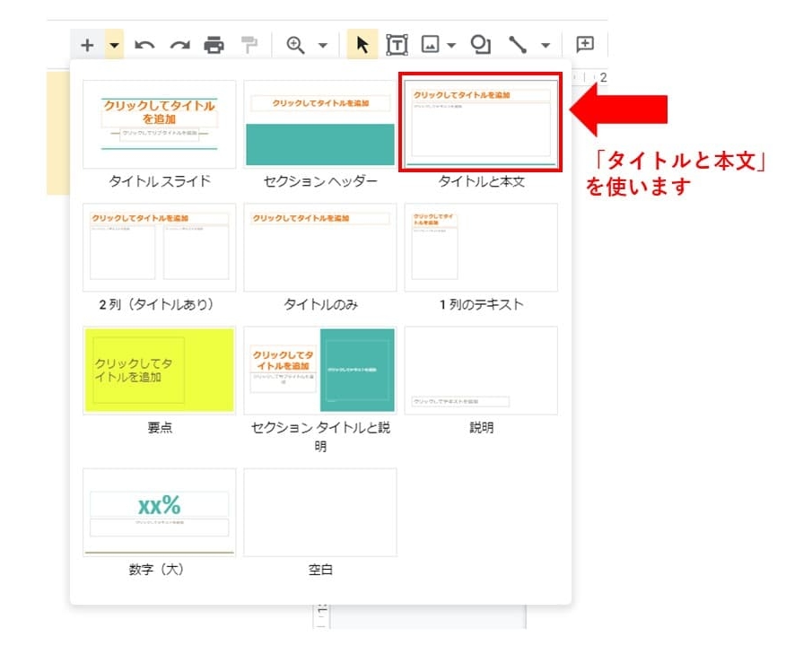Viewport: 812px width, 646px height.
Task: Click the redo arrow icon
Action: tap(180, 45)
